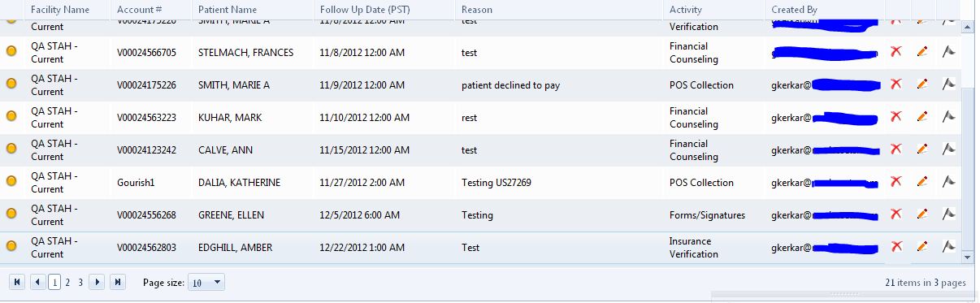The width and height of the screenshot is (980, 303).
Task: Edit the DALIA, KATHERINE entry
Action: coord(921,182)
